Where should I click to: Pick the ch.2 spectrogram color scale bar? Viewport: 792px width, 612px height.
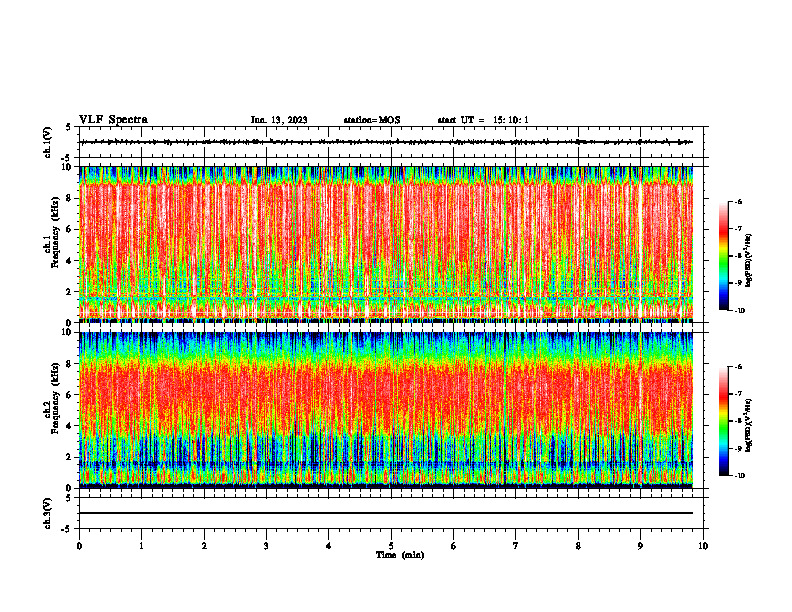coord(723,421)
